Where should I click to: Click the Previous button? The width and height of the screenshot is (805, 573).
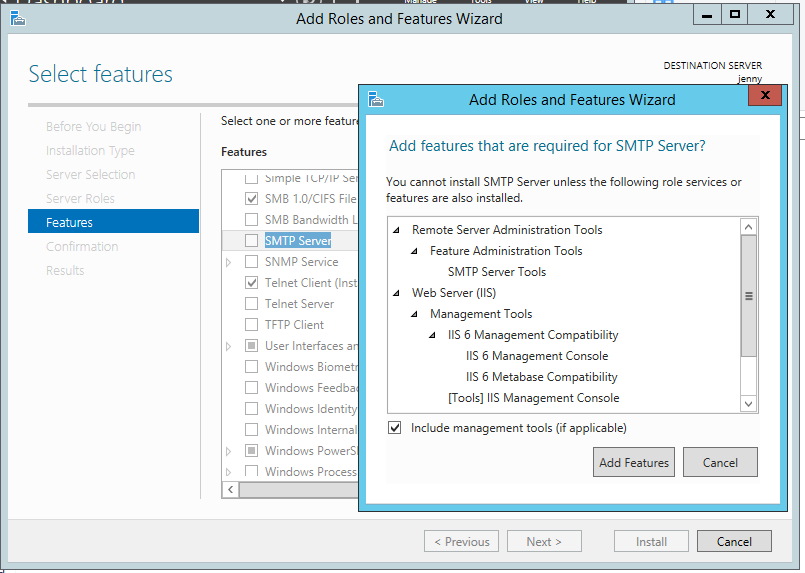tap(462, 542)
